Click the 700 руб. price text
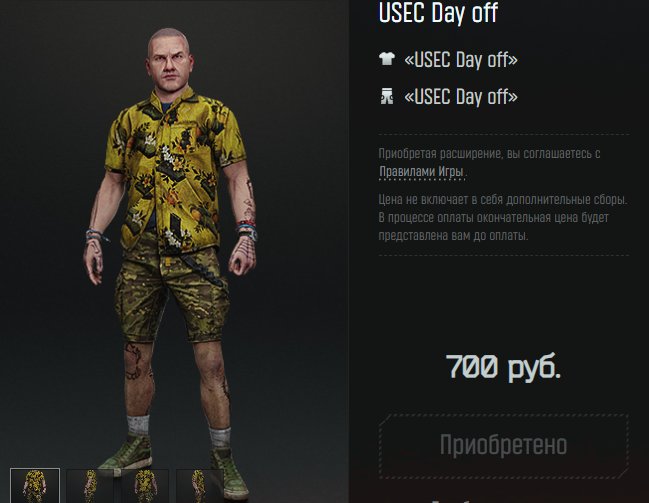The width and height of the screenshot is (649, 503). tap(503, 367)
